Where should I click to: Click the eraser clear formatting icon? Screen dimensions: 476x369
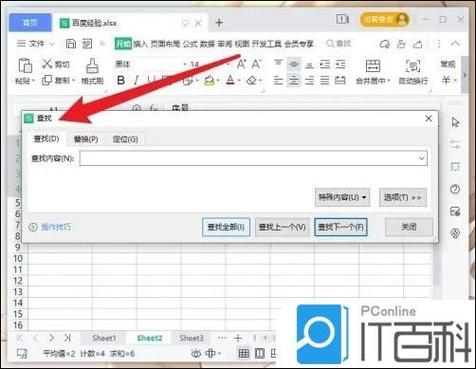(x=252, y=80)
